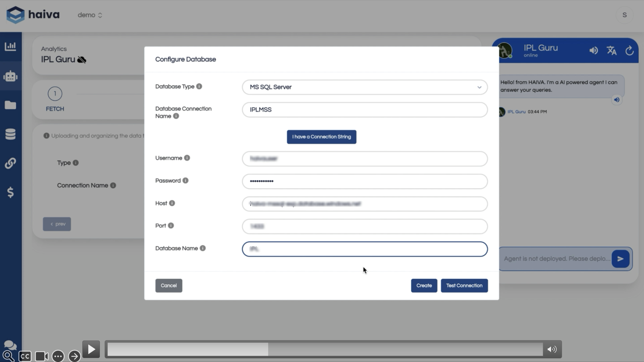Image resolution: width=644 pixels, height=362 pixels.
Task: Open the folder icon in sidebar
Action: tap(10, 105)
